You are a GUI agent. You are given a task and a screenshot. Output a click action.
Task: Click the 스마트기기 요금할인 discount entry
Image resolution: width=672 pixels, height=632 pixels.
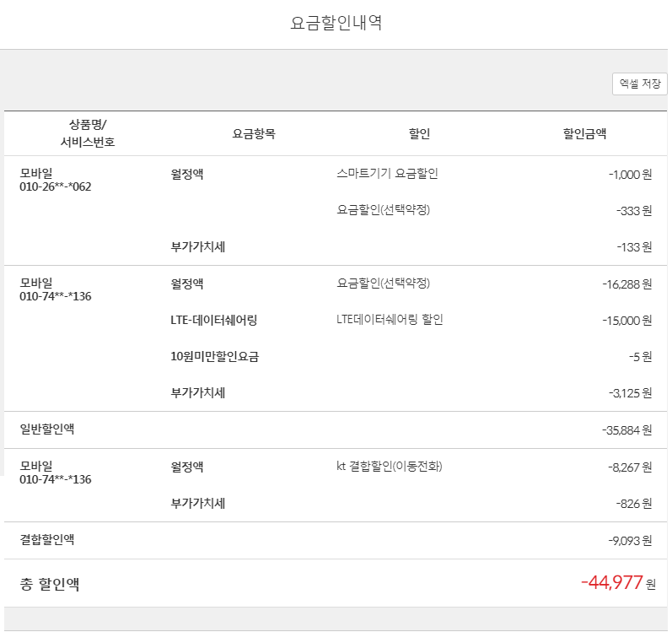387,174
